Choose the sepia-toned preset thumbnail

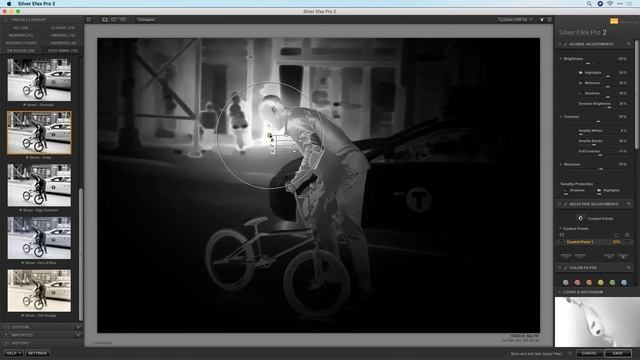pyautogui.click(x=39, y=290)
